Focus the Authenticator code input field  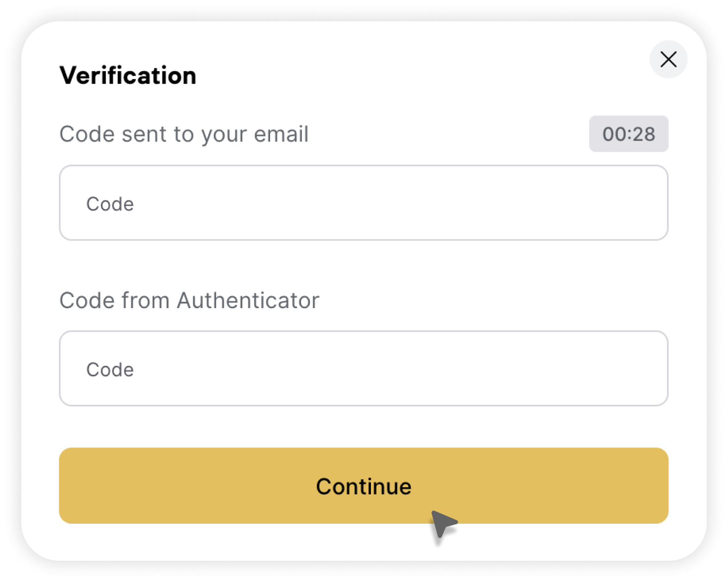click(x=364, y=368)
